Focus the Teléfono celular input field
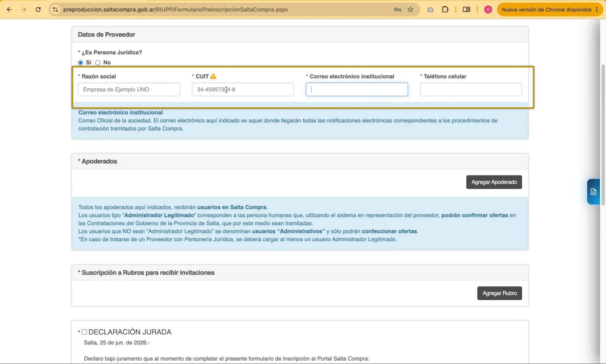The width and height of the screenshot is (606, 364). pos(471,89)
